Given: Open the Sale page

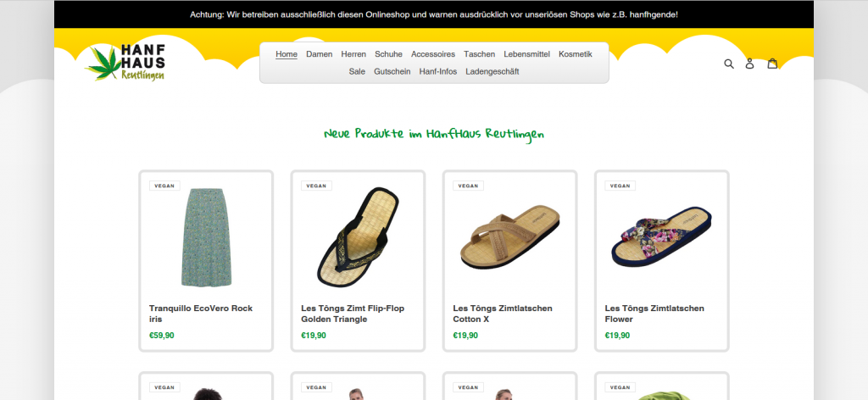Looking at the screenshot, I should [357, 71].
